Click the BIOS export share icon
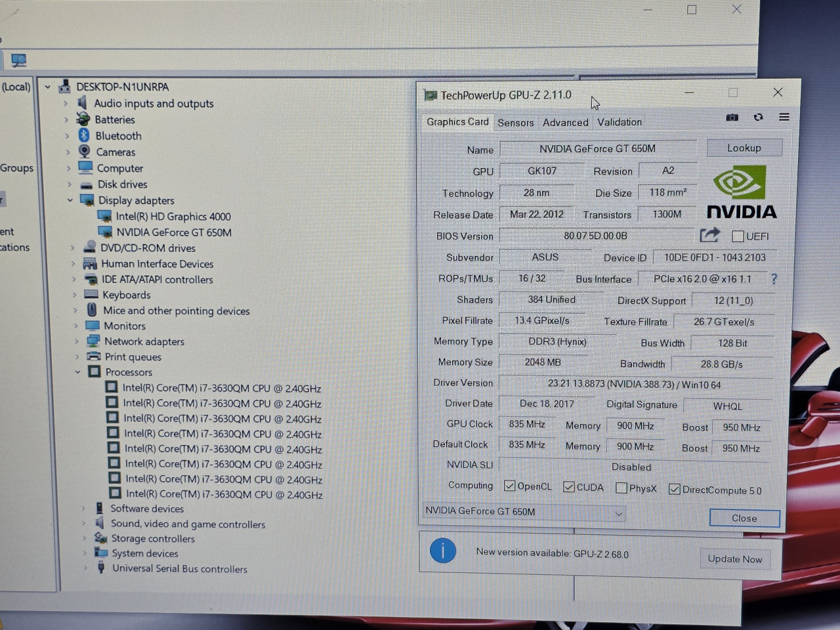Image resolution: width=840 pixels, height=630 pixels. pyautogui.click(x=709, y=235)
